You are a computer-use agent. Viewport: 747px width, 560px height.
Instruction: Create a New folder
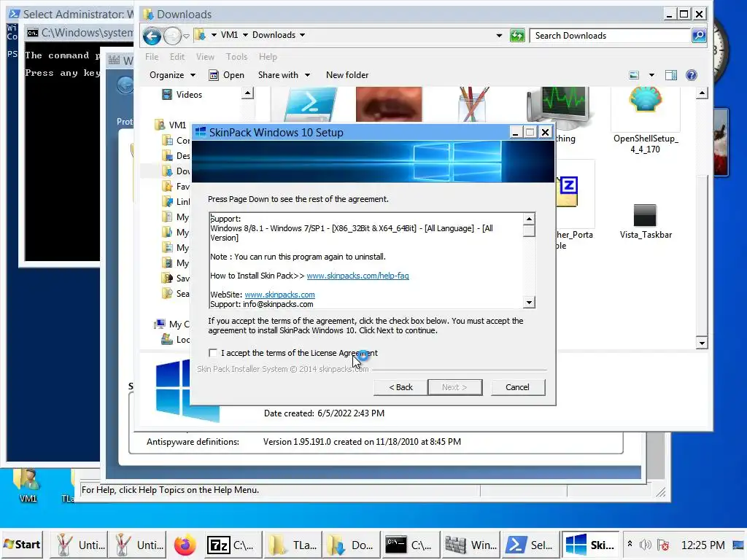point(347,75)
